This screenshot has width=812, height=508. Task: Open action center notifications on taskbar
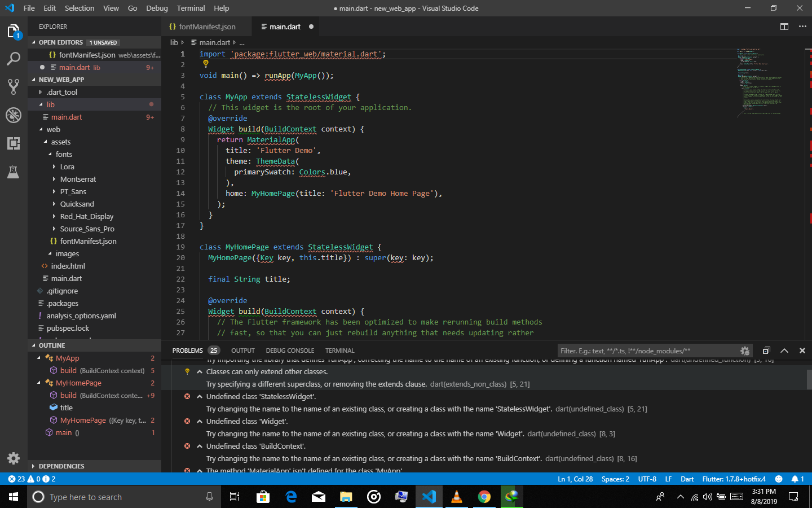(x=793, y=497)
